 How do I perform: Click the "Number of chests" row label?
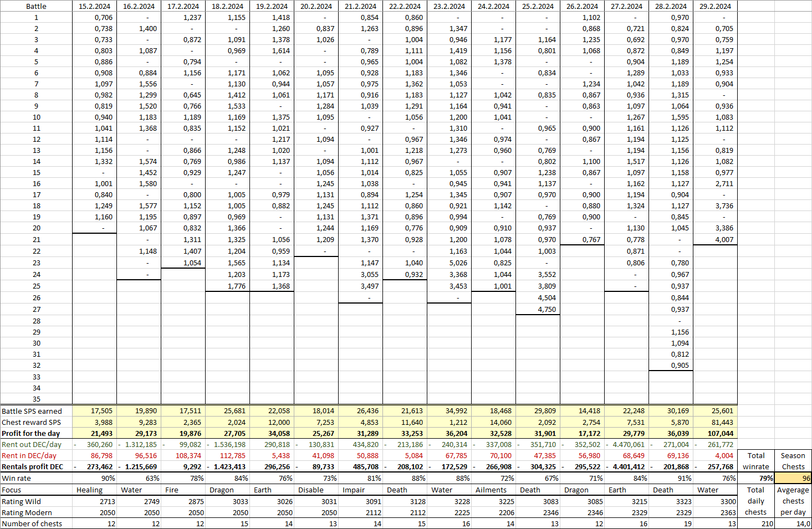32,523
